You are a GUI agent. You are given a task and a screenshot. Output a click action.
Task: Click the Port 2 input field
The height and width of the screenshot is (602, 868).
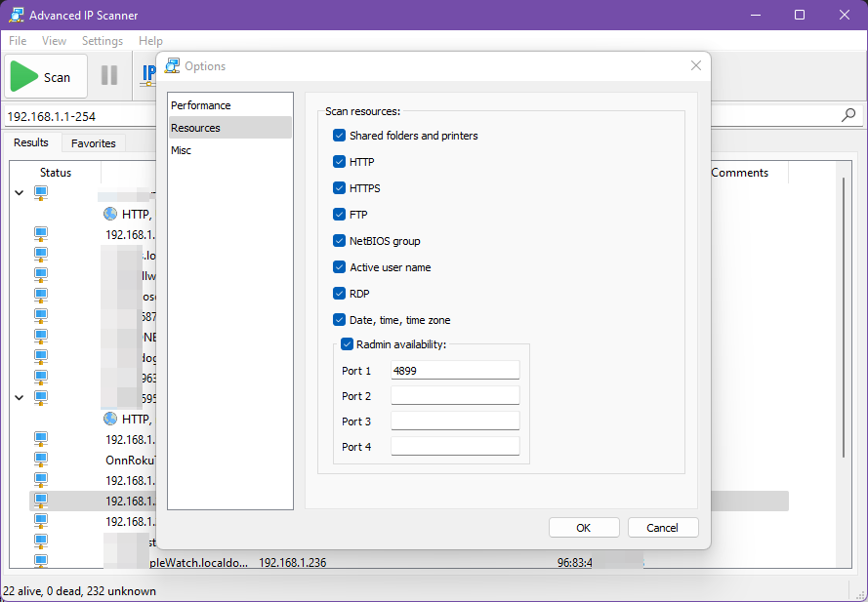[455, 395]
